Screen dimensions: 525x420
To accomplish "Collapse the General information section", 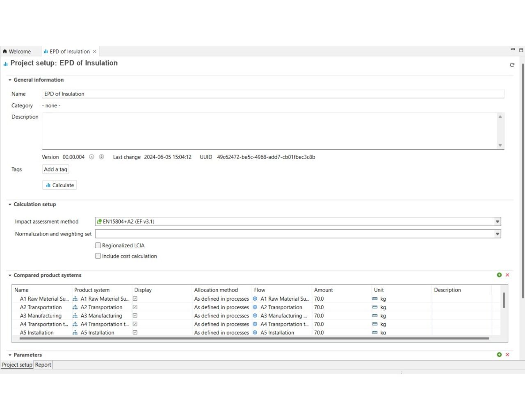I will [10, 80].
